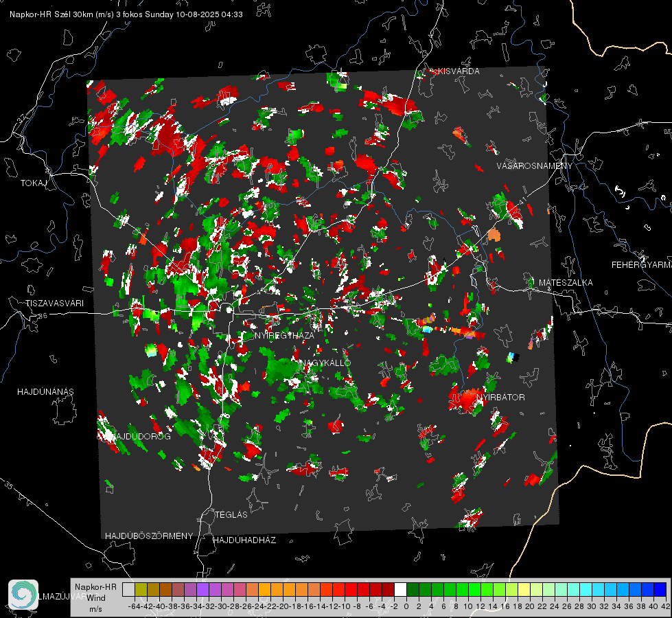The height and width of the screenshot is (618, 672).
Task: Click the road number 36 marker
Action: point(43,316)
